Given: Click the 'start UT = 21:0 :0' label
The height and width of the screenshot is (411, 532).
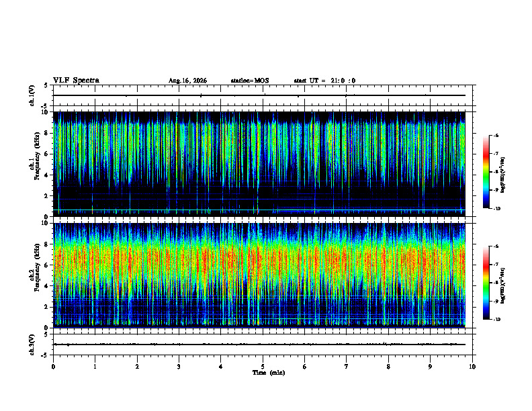Looking at the screenshot, I should (x=324, y=81).
